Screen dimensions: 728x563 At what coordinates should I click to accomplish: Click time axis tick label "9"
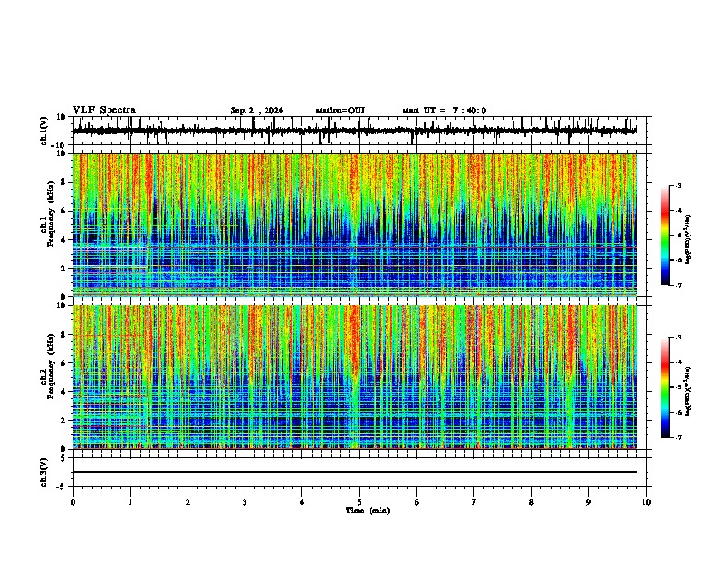tap(588, 502)
